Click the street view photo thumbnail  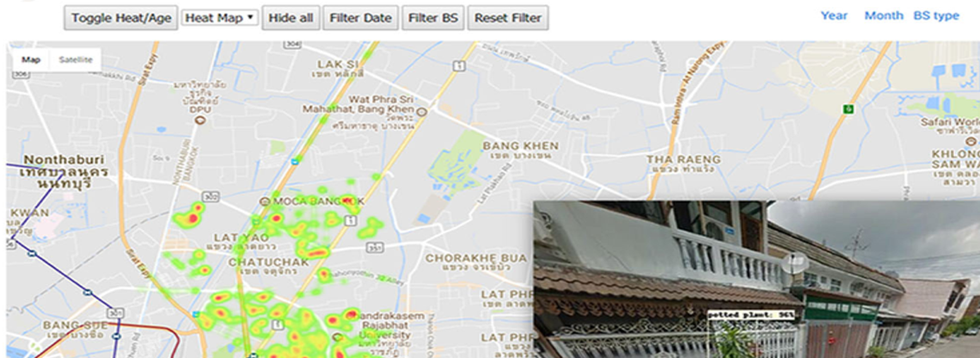[756, 279]
